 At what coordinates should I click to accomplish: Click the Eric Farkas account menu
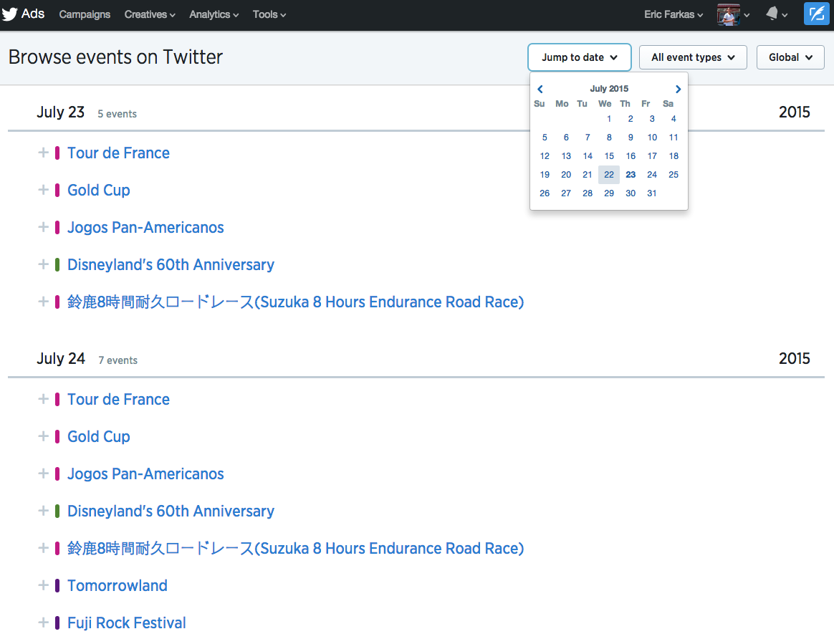click(674, 14)
